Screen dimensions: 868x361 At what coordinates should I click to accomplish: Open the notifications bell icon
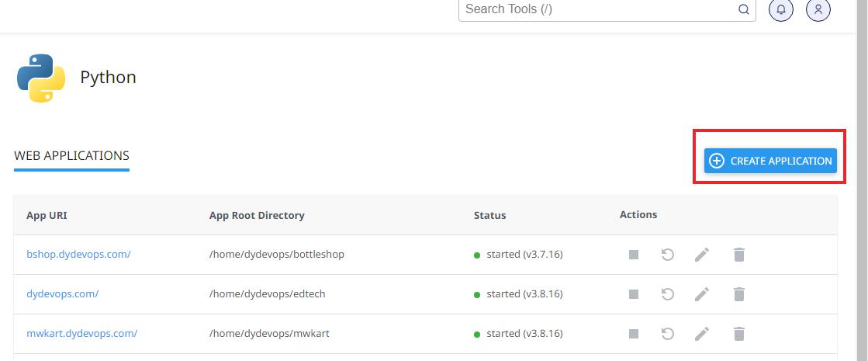pyautogui.click(x=781, y=9)
